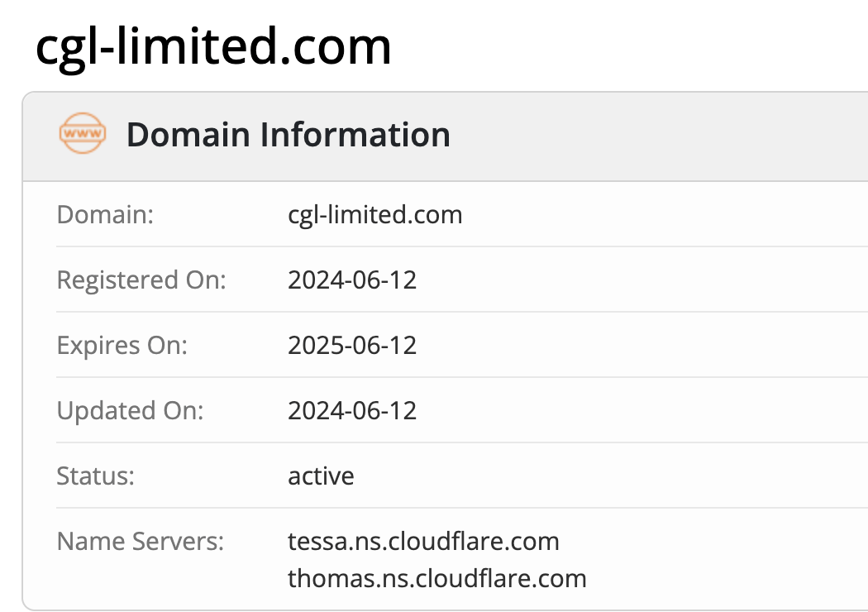Click the large cgl-limited.com page title

(x=213, y=46)
